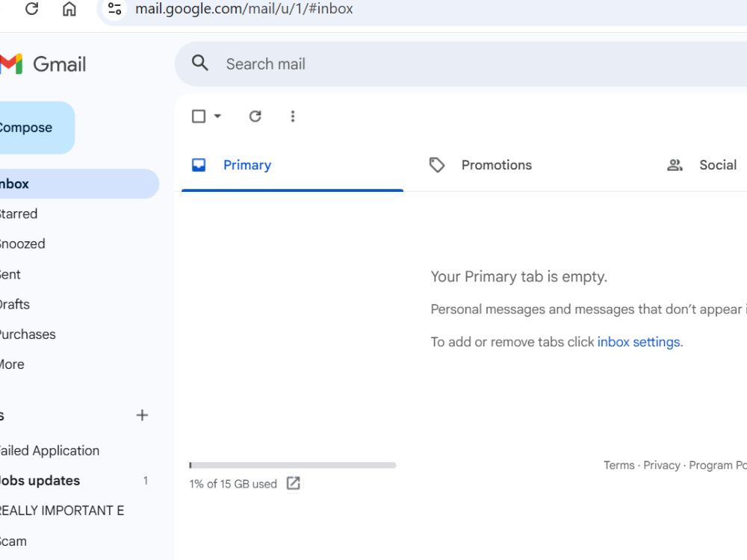Click the storage usage progress bar
The width and height of the screenshot is (747, 560).
pyautogui.click(x=293, y=465)
